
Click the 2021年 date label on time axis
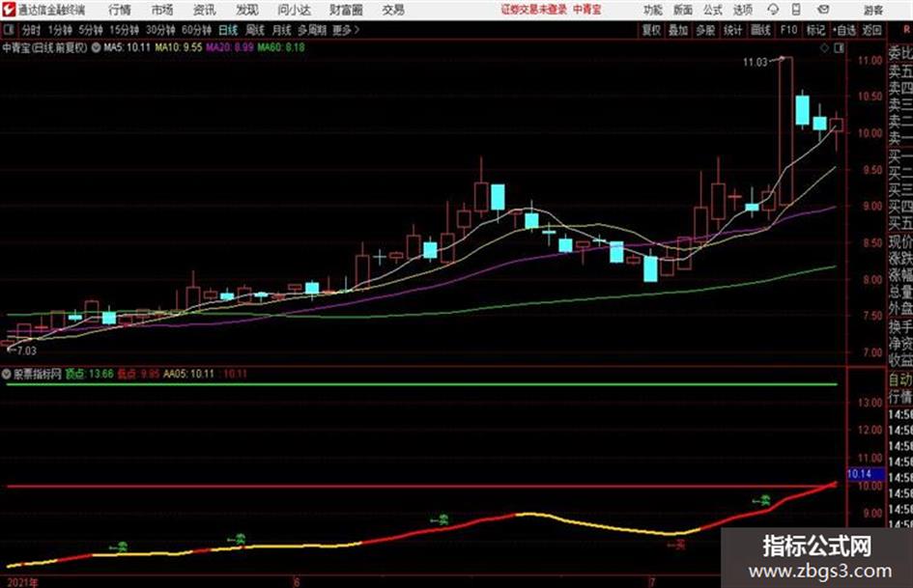(22, 582)
